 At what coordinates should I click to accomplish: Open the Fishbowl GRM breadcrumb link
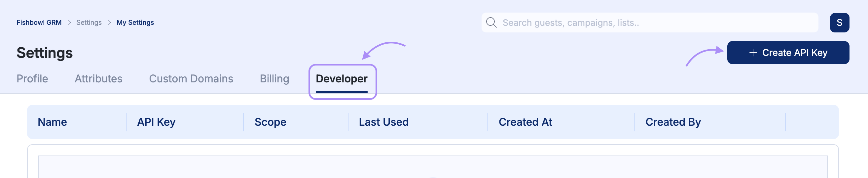pos(39,22)
